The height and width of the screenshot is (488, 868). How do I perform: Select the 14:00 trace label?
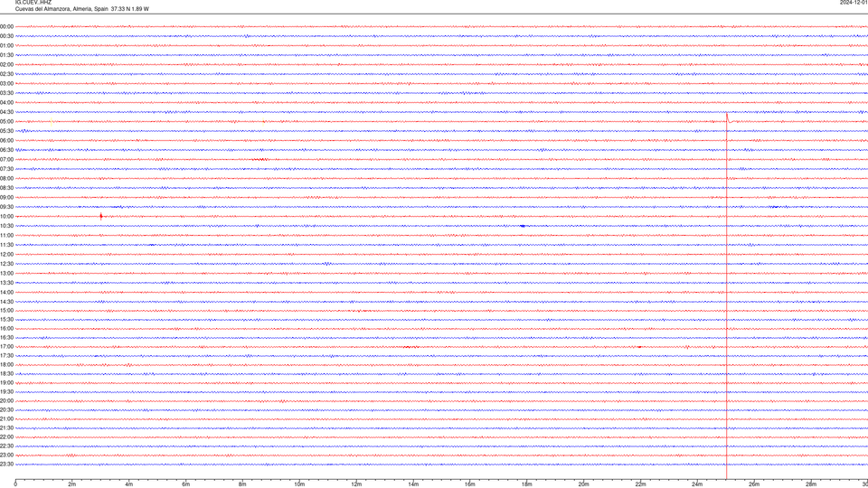coord(6,292)
